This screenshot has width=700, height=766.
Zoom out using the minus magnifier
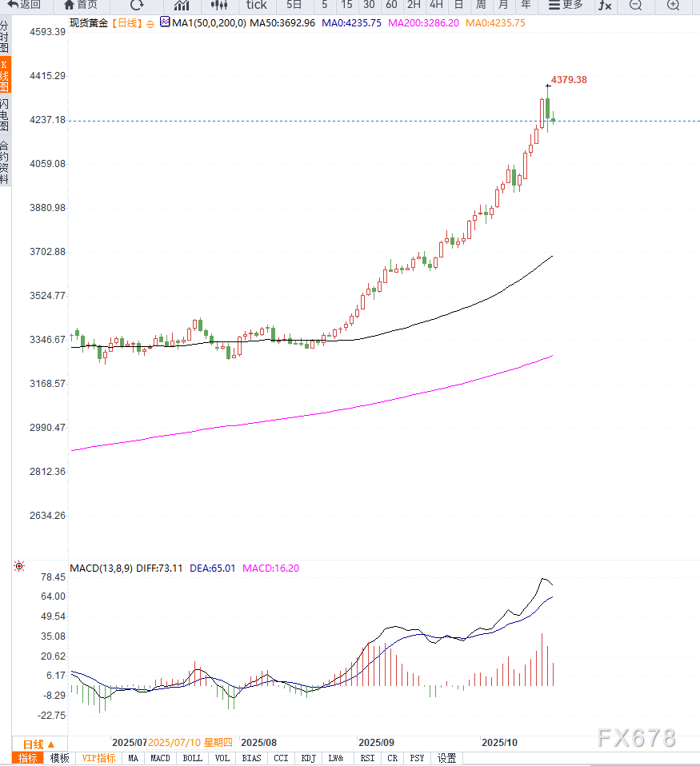click(635, 5)
